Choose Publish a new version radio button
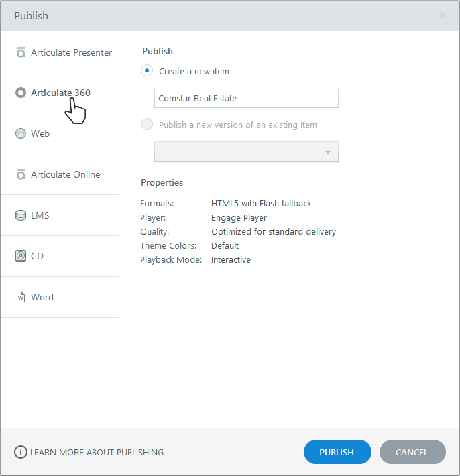The image size is (460, 476). click(147, 124)
